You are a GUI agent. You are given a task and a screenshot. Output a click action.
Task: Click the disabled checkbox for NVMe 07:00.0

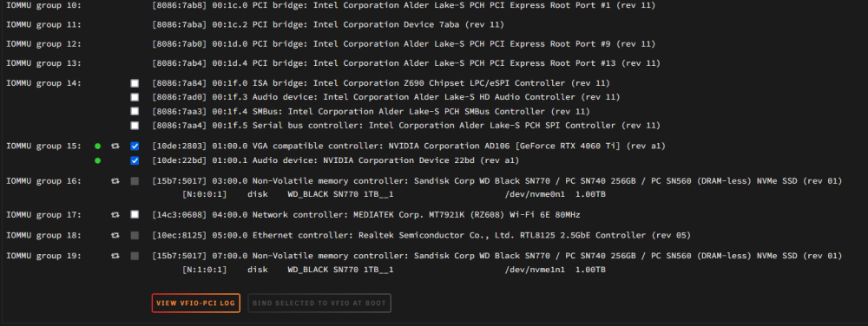[135, 257]
